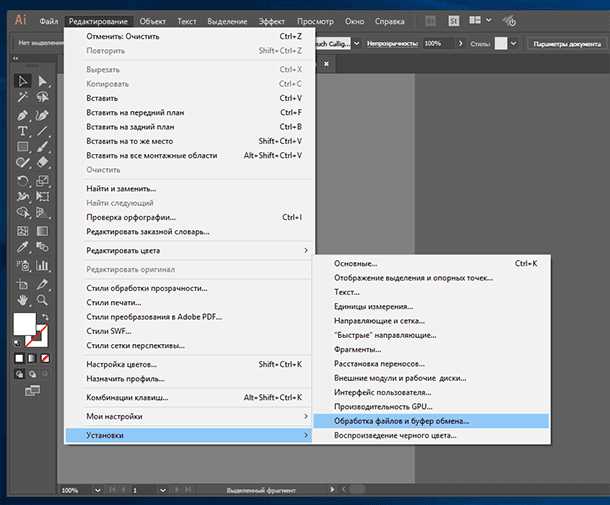Click the Adobe Stock St icon
This screenshot has width=610, height=505.
pyautogui.click(x=454, y=21)
